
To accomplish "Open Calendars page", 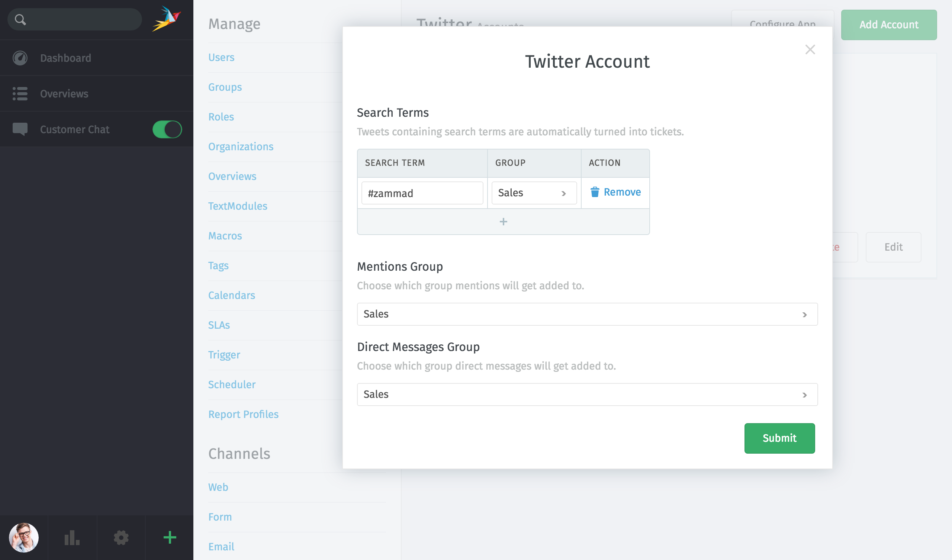I will point(232,295).
